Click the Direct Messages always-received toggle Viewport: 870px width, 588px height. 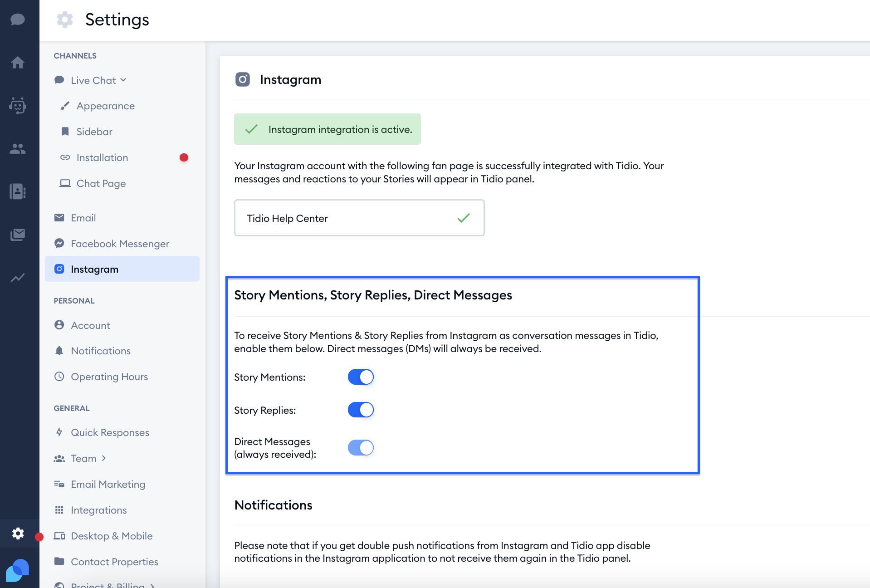point(361,448)
